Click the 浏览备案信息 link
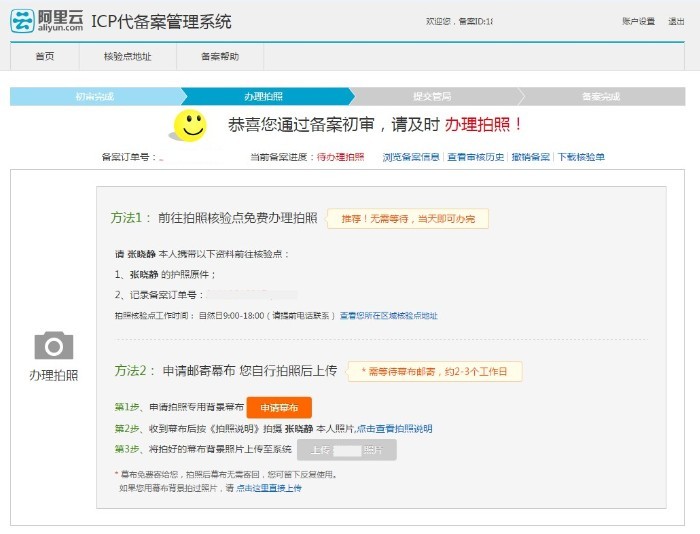Image resolution: width=700 pixels, height=534 pixels. pos(411,157)
